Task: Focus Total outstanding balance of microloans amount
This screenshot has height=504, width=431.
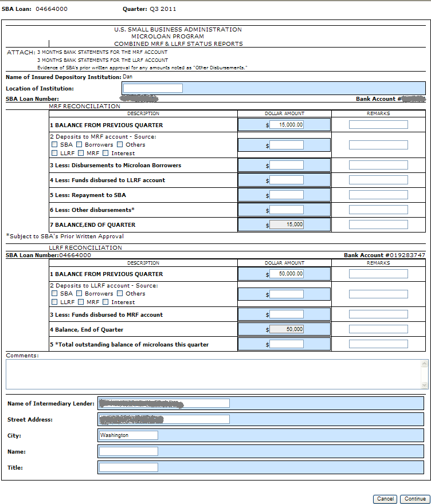Action: (287, 344)
